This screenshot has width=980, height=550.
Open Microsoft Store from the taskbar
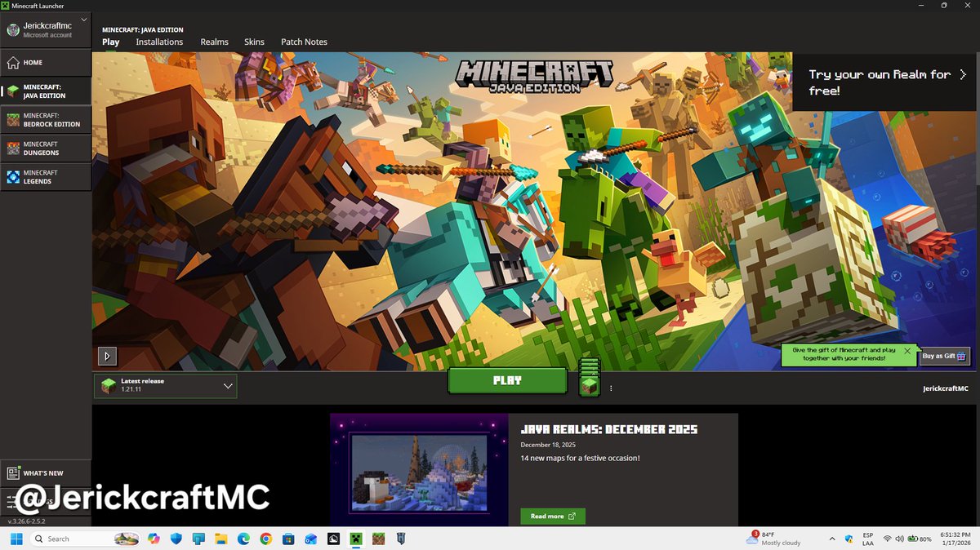coord(288,539)
